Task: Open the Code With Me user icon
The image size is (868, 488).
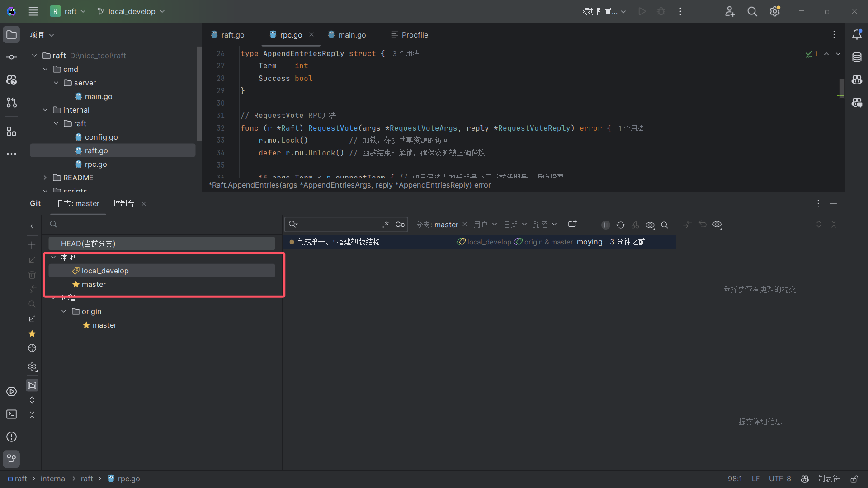Action: 730,11
